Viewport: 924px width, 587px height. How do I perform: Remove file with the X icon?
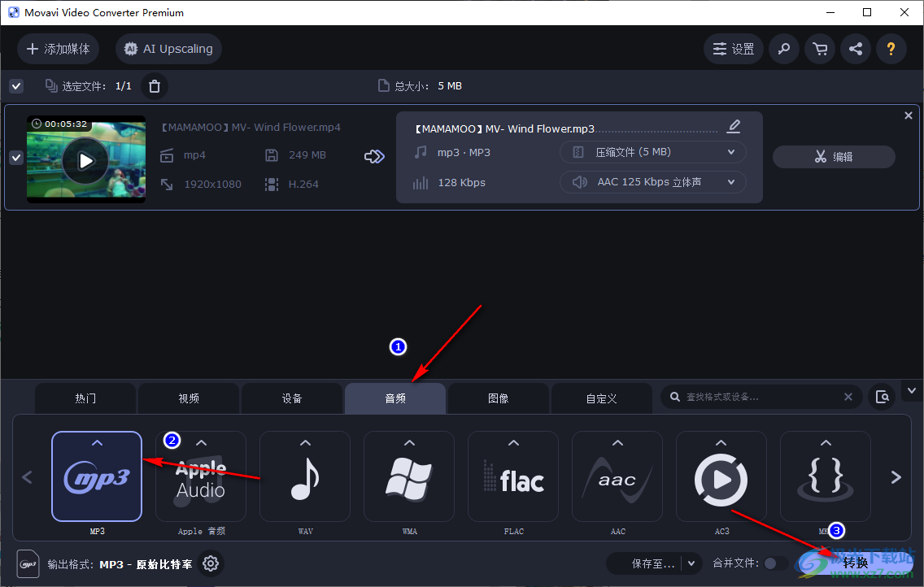(908, 116)
